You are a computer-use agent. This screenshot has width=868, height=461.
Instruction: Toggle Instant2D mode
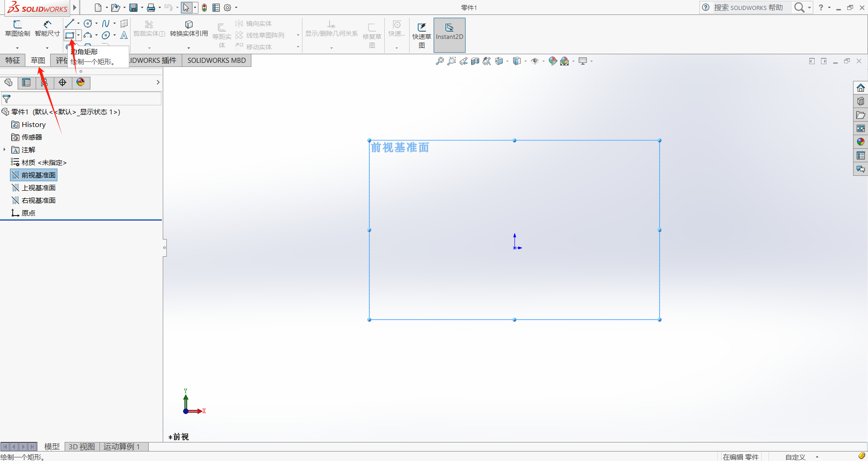(449, 35)
